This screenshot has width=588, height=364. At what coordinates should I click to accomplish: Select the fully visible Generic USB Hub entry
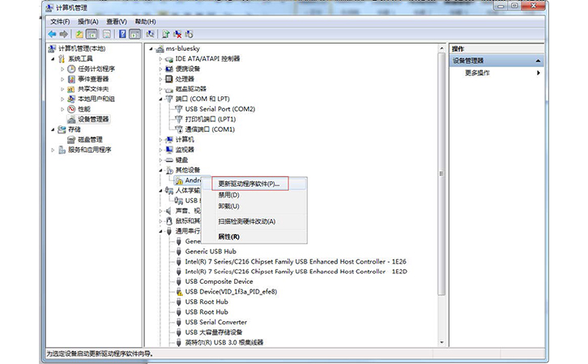pyautogui.click(x=211, y=252)
